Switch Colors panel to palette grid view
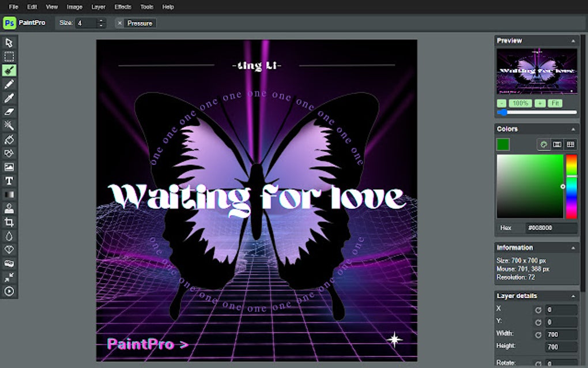 point(570,144)
